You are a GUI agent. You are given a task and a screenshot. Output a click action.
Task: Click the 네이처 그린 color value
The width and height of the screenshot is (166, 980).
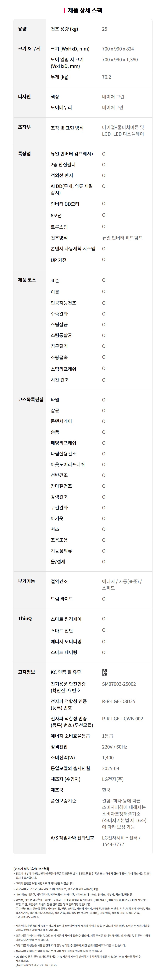[x=113, y=97]
